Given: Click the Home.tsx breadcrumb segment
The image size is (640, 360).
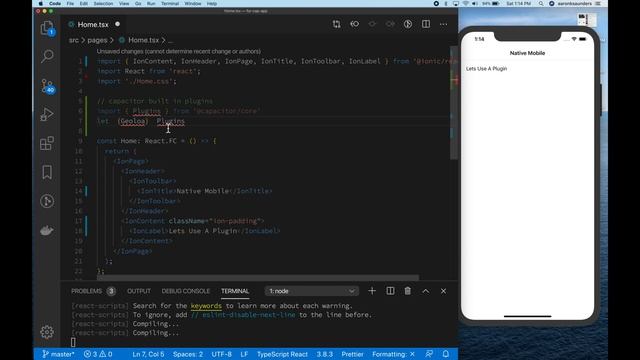Looking at the screenshot, I should pos(143,40).
